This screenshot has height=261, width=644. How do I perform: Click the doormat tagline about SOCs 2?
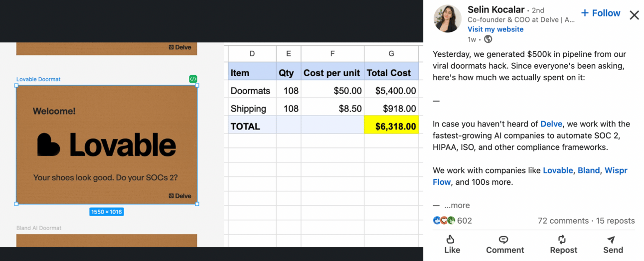point(105,177)
